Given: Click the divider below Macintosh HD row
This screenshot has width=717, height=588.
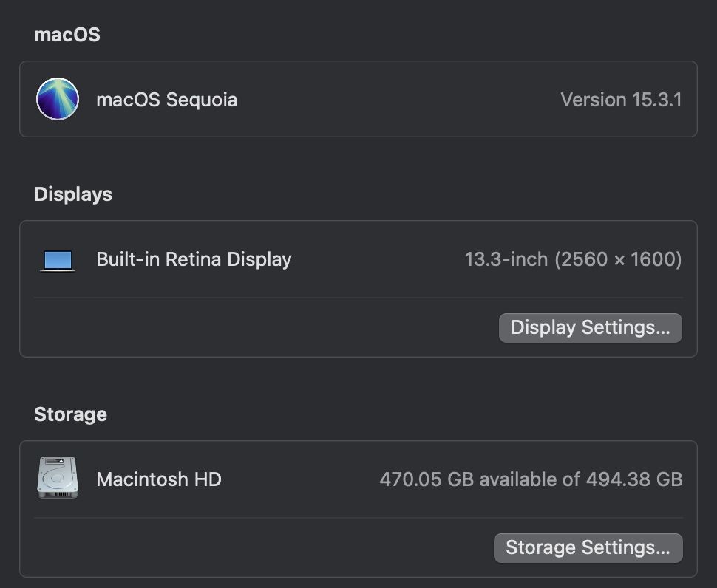Looking at the screenshot, I should pos(358,518).
